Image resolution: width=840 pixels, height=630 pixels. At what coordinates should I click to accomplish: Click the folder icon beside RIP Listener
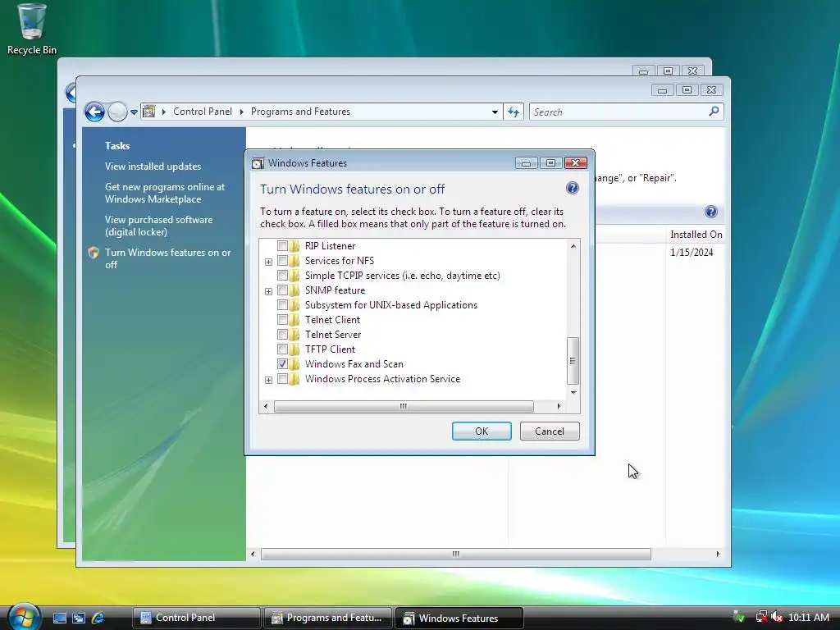294,246
